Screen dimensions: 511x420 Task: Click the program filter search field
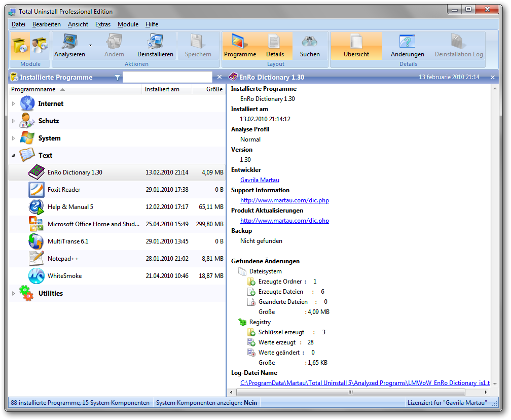coord(167,77)
